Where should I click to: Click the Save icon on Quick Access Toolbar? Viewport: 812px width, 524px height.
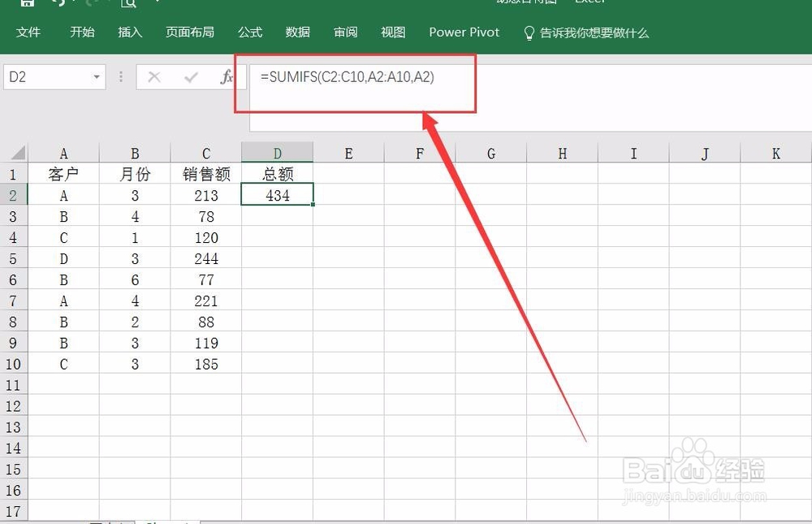(27, 3)
